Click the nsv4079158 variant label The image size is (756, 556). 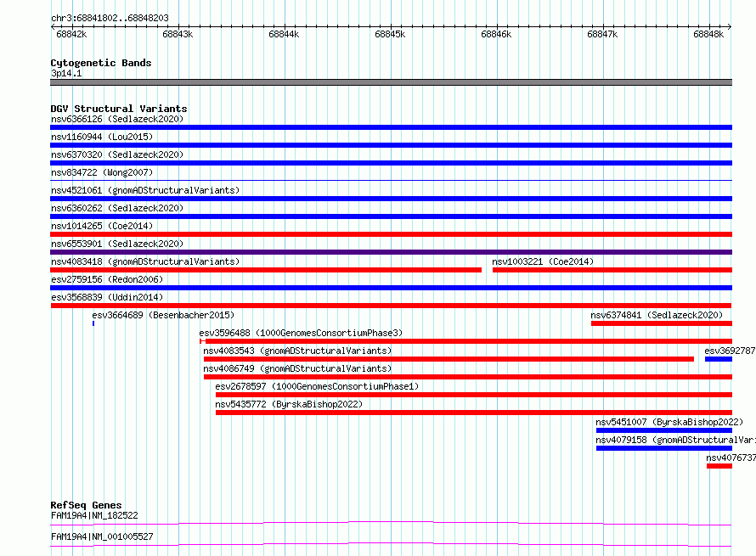click(x=675, y=440)
